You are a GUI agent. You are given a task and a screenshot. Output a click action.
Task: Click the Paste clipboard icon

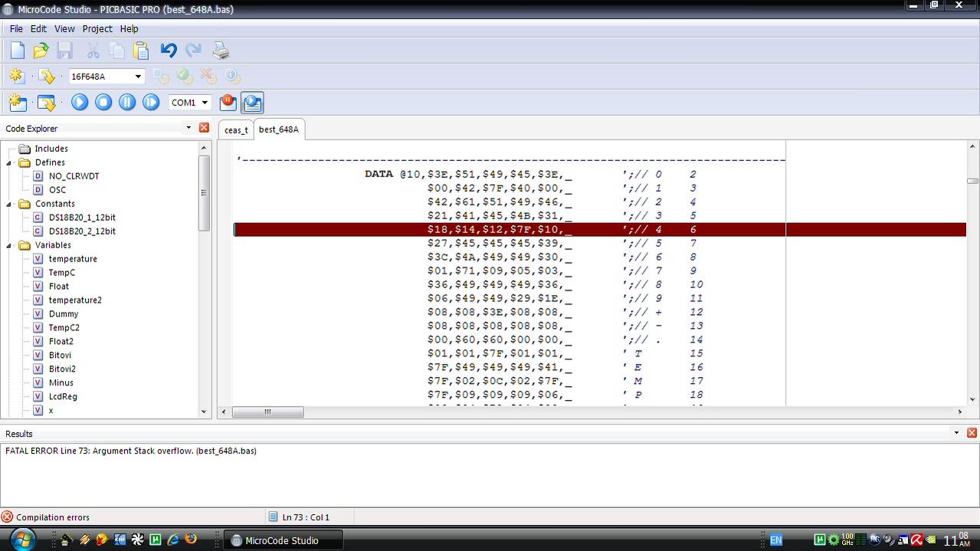(141, 51)
